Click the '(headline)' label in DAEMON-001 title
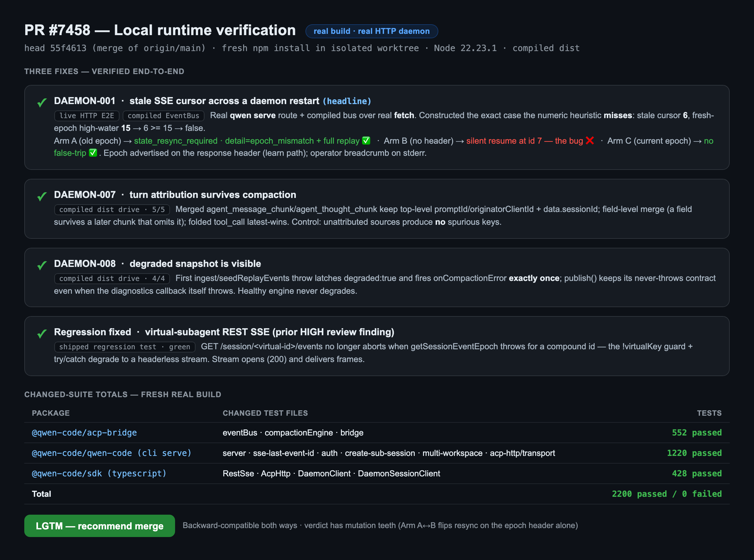The height and width of the screenshot is (560, 754). click(x=347, y=101)
